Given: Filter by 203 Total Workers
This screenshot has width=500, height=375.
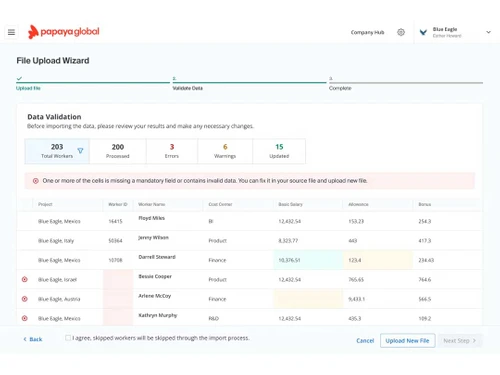Looking at the screenshot, I should click(57, 151).
